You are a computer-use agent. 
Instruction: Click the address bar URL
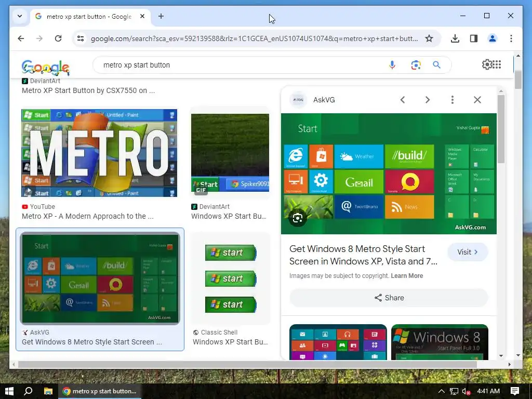[255, 38]
